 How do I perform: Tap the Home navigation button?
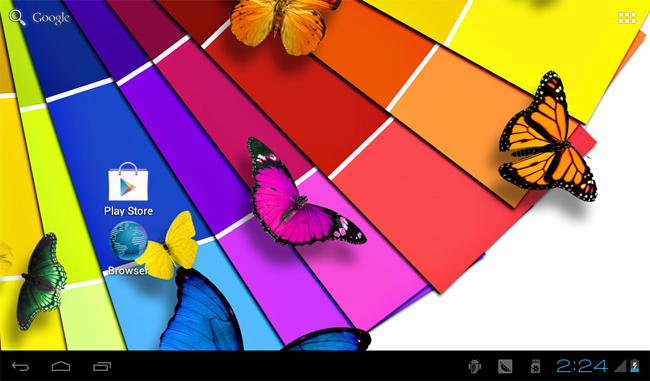61,366
